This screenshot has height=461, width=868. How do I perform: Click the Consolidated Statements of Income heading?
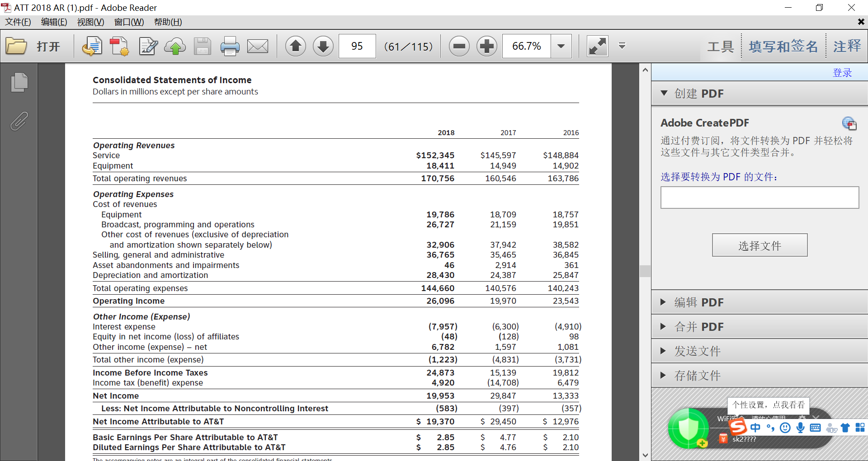(x=172, y=80)
